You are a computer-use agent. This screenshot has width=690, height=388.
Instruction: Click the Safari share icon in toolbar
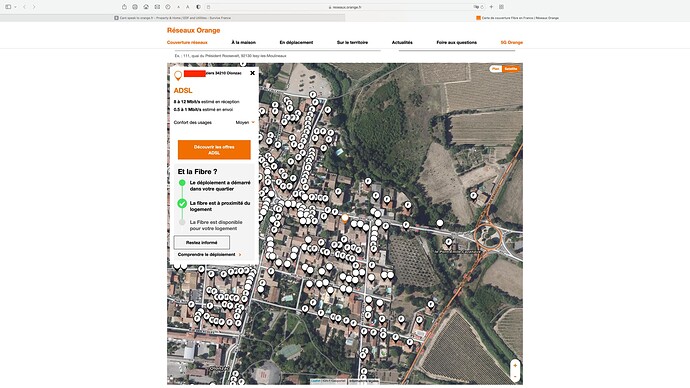tap(124, 7)
